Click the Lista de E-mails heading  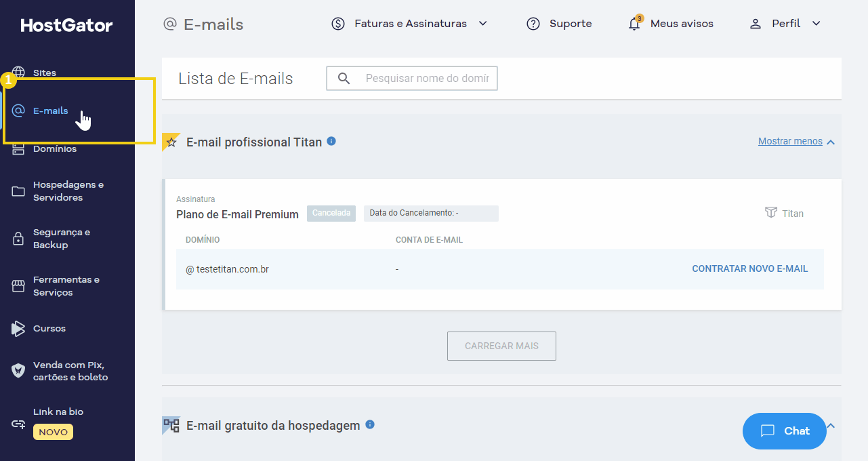point(236,79)
